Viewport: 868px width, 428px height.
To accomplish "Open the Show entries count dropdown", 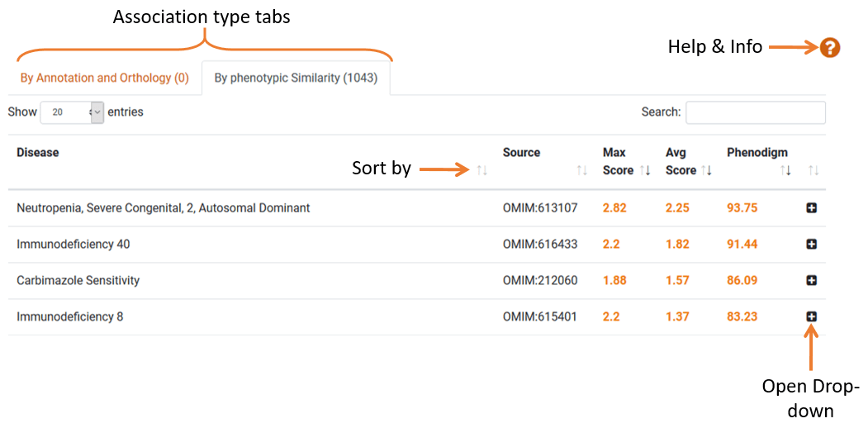I will [72, 112].
